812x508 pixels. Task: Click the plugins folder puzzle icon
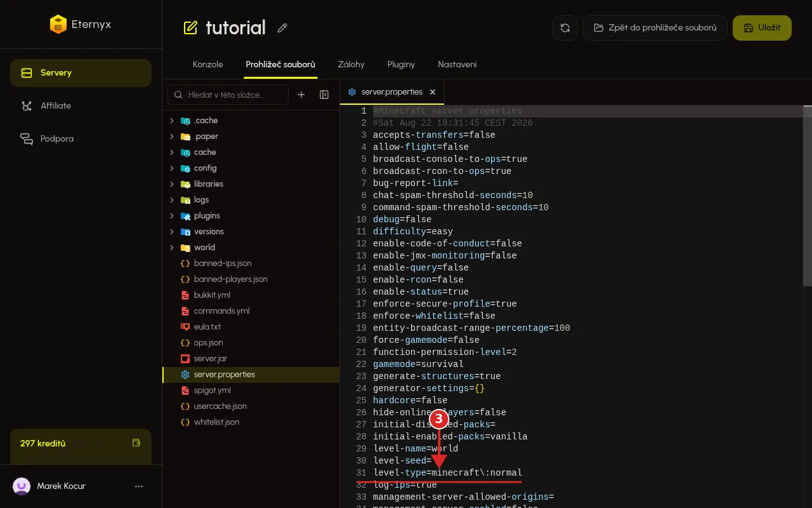coord(185,216)
